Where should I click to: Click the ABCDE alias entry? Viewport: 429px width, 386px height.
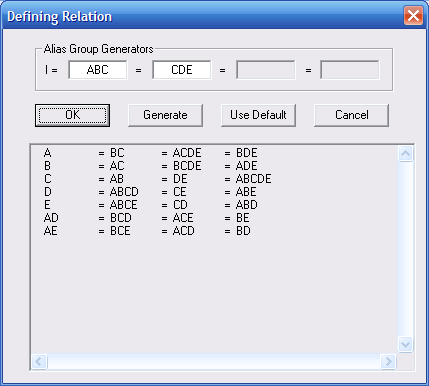tap(254, 179)
